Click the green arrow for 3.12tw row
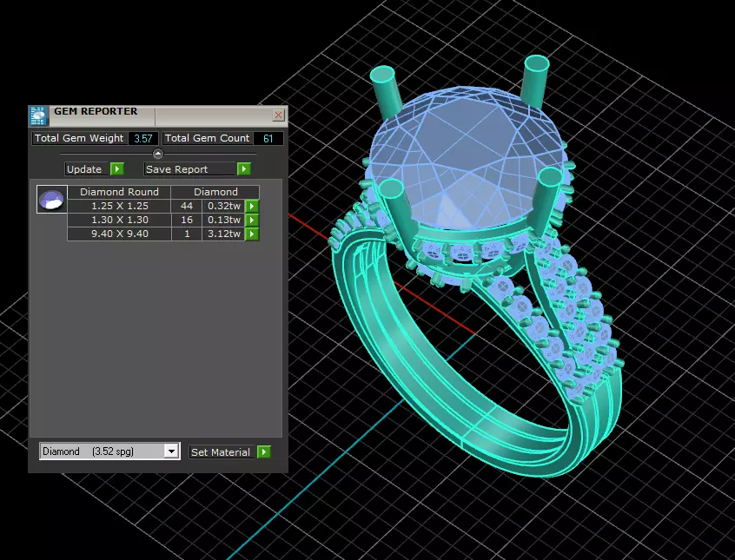The height and width of the screenshot is (560, 735). (x=252, y=234)
